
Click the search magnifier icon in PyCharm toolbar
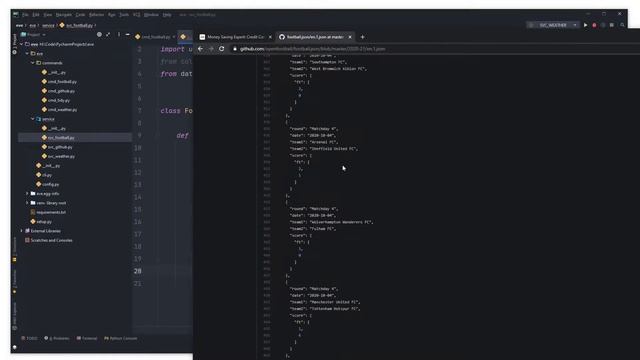pos(622,25)
